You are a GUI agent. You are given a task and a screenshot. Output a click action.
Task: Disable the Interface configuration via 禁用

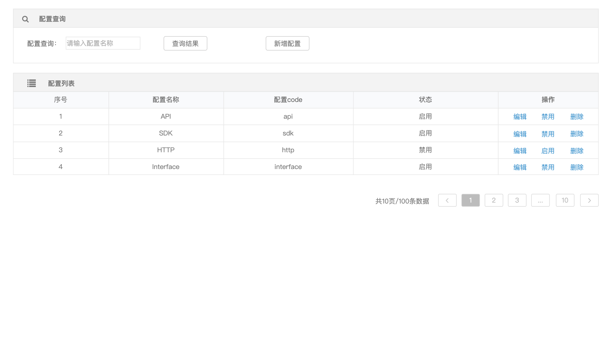tap(548, 167)
